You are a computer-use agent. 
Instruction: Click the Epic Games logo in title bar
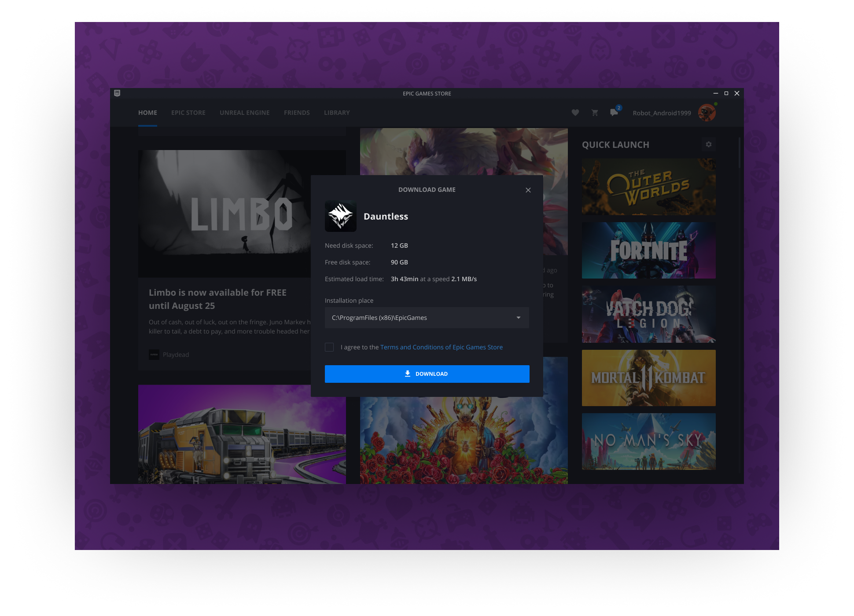click(x=117, y=93)
